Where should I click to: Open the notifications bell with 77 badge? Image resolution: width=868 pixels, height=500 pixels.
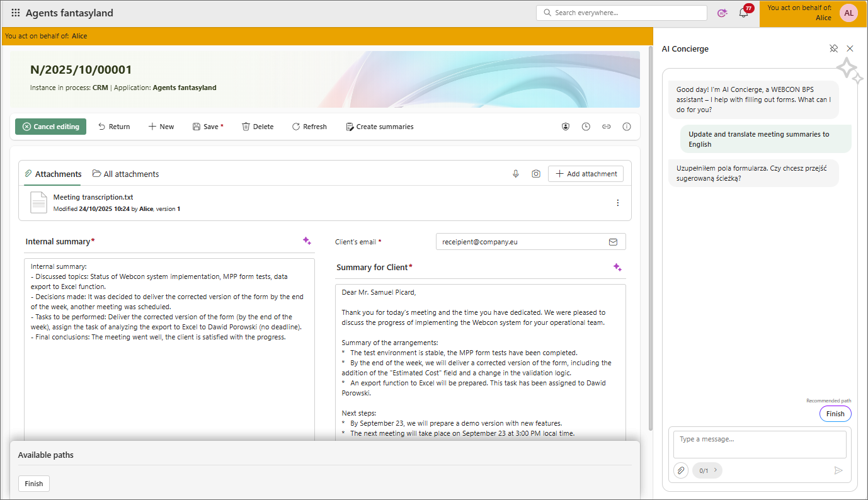[743, 12]
